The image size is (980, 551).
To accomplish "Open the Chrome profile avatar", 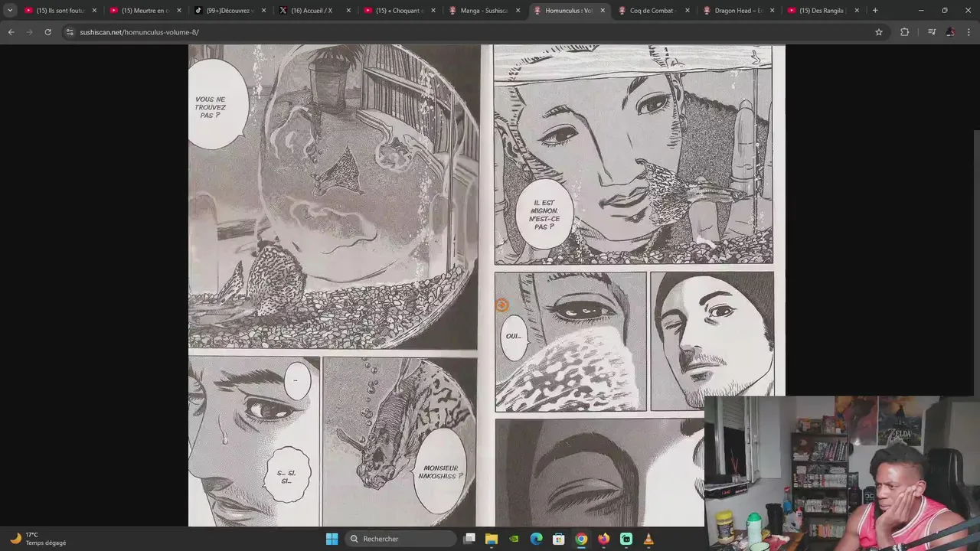I will [950, 32].
